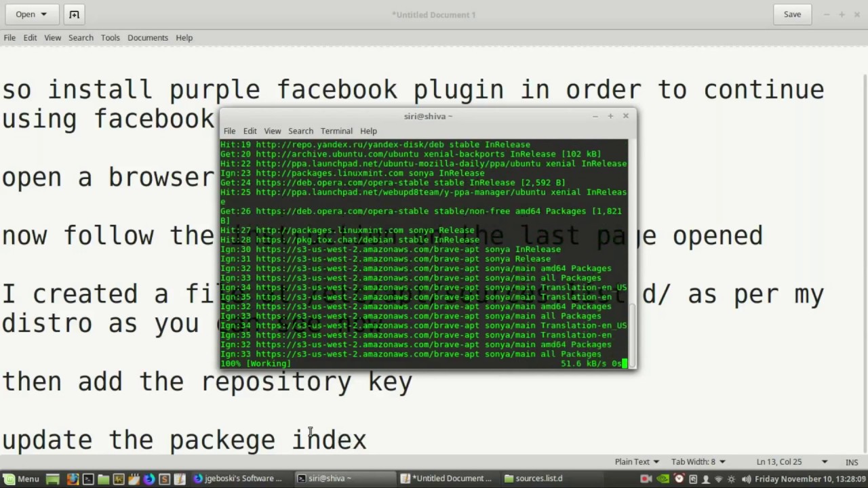Open the volume speaker tray icon
The image size is (868, 488).
[746, 479]
